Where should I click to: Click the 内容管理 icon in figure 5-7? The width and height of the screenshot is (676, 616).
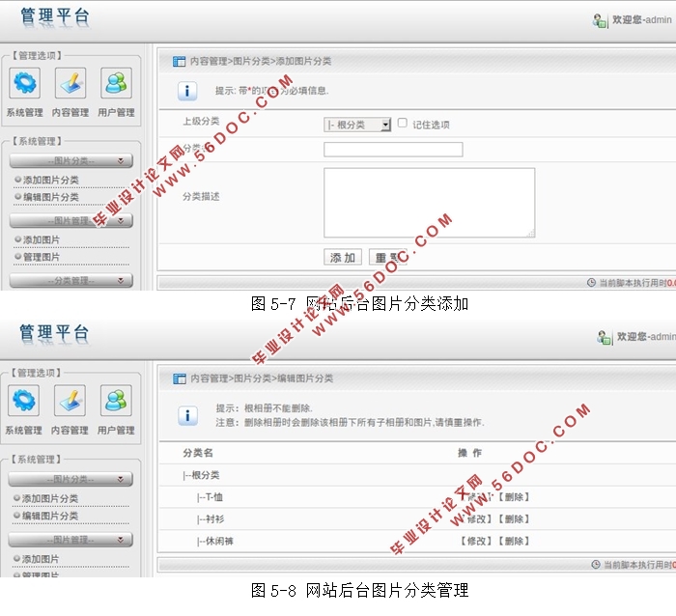click(x=70, y=84)
